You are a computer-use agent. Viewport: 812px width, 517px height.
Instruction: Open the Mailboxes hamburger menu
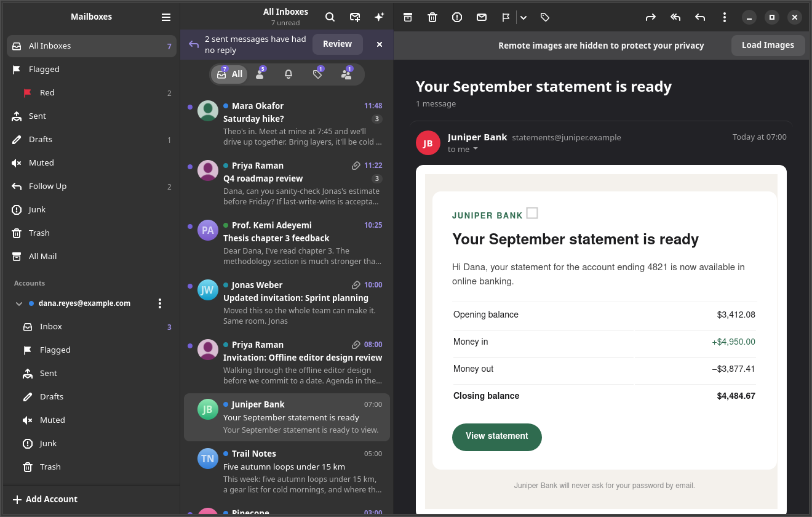[x=166, y=17]
